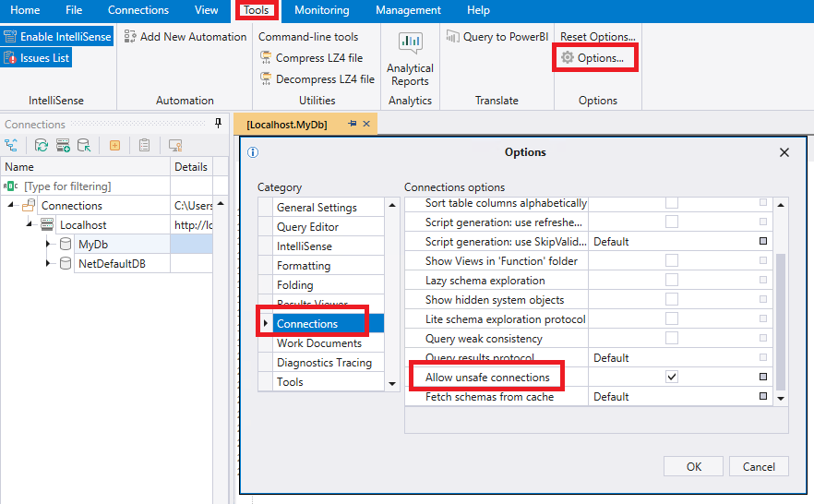Image resolution: width=814 pixels, height=504 pixels.
Task: Toggle Show Views in 'Function' folder
Action: tap(672, 260)
